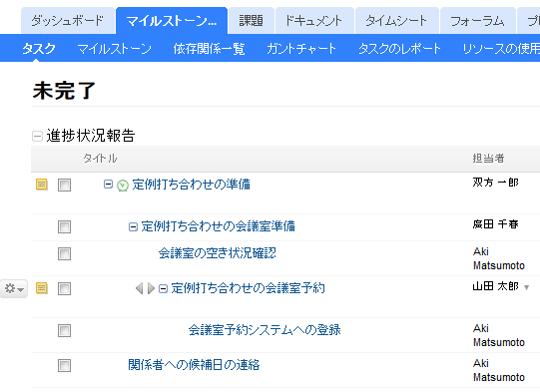Indent task with right arrow icon
This screenshot has height=392, width=540.
pos(151,288)
